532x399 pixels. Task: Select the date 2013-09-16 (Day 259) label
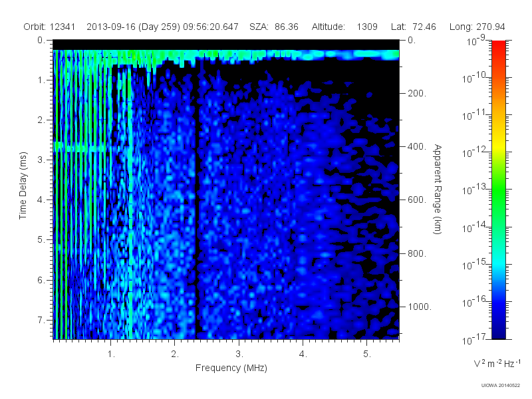click(134, 27)
